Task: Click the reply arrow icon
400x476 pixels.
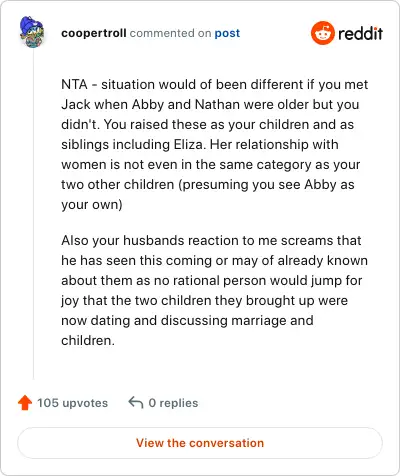Action: [x=136, y=402]
